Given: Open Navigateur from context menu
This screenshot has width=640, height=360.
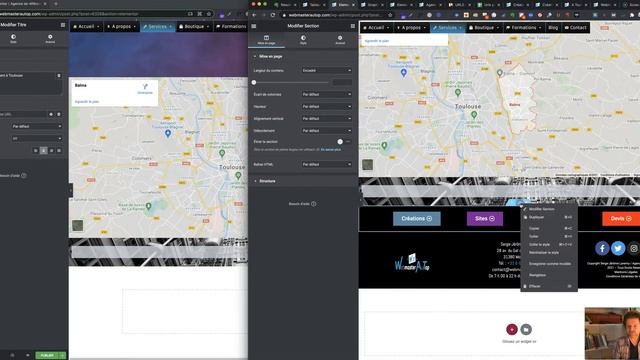Looking at the screenshot, I should pos(549,275).
